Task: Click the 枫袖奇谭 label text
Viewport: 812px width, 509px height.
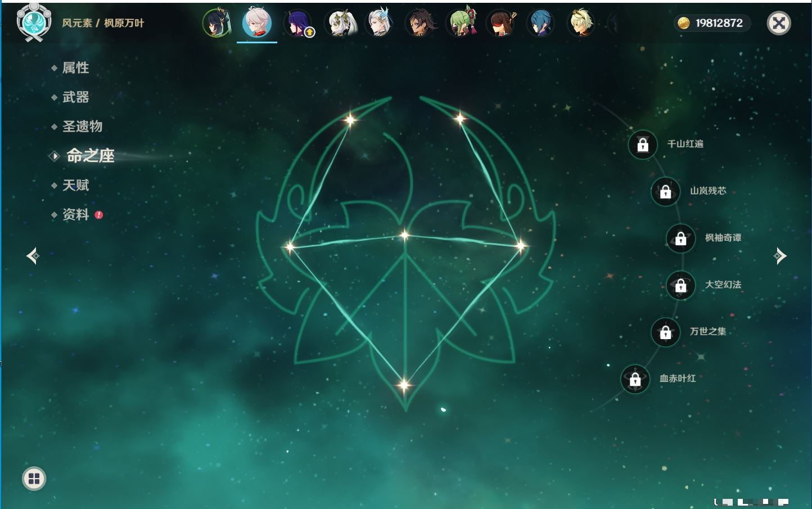Action: tap(723, 238)
